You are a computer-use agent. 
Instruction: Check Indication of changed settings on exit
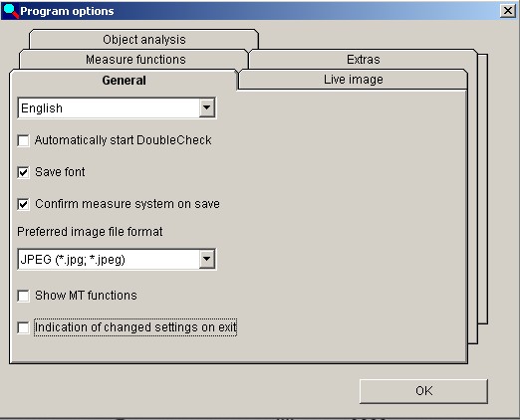coord(24,327)
